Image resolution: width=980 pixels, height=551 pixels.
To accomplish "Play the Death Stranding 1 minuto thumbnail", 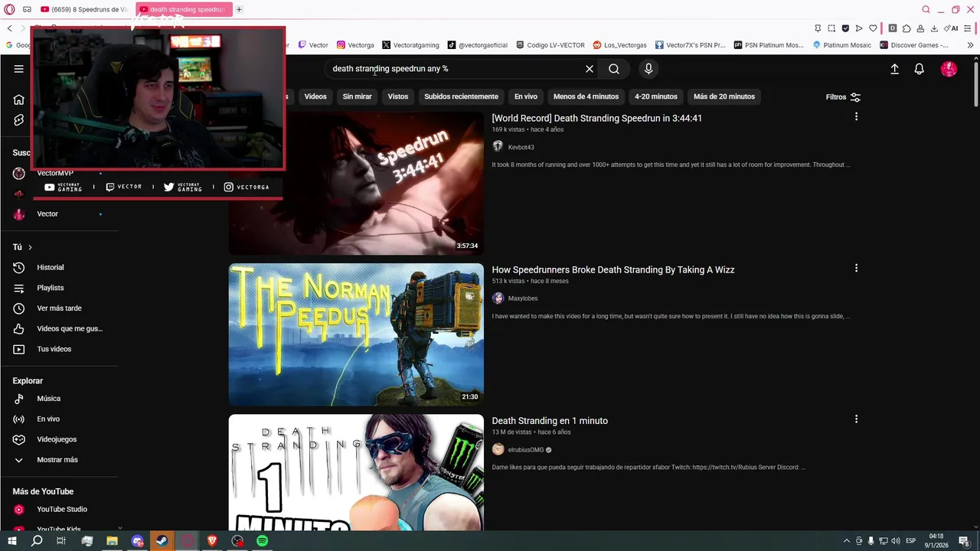I will (x=356, y=472).
